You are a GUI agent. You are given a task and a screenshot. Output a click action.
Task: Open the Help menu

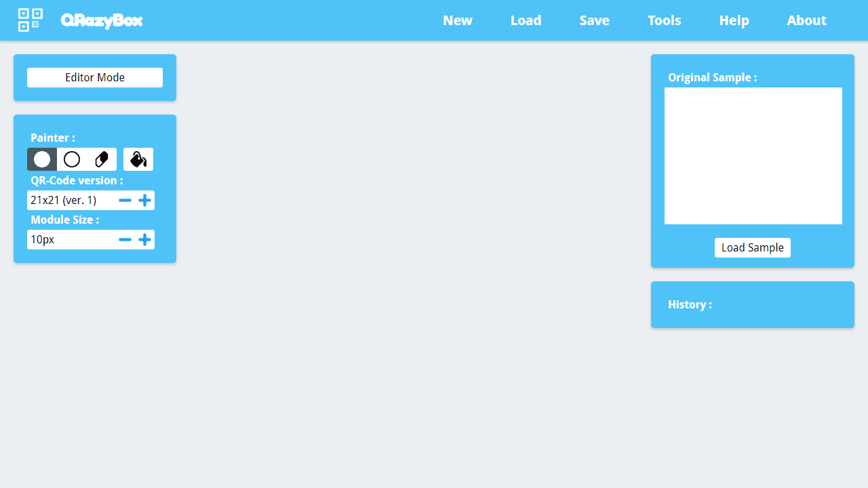734,20
